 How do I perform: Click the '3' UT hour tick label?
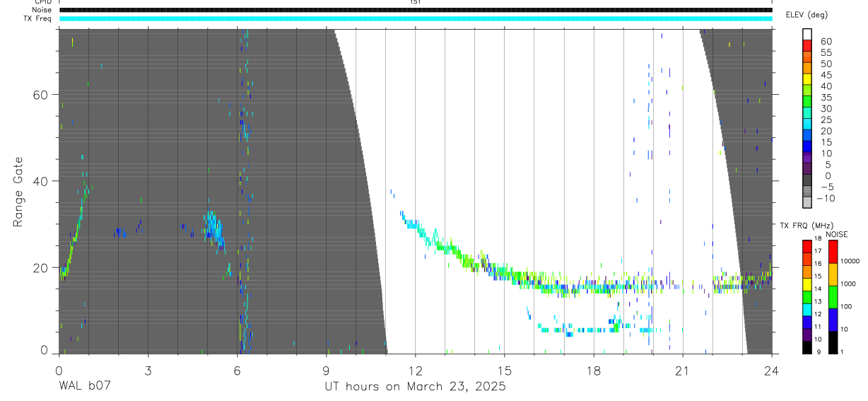tap(148, 370)
